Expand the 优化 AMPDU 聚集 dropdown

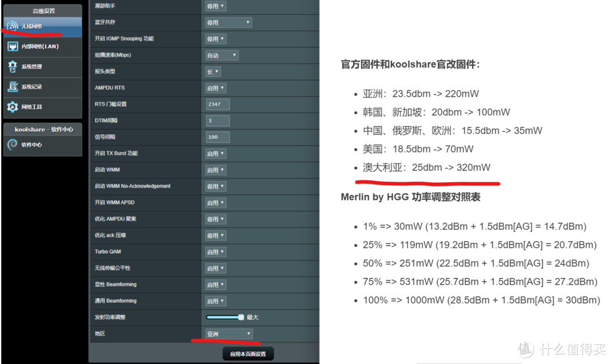click(216, 219)
